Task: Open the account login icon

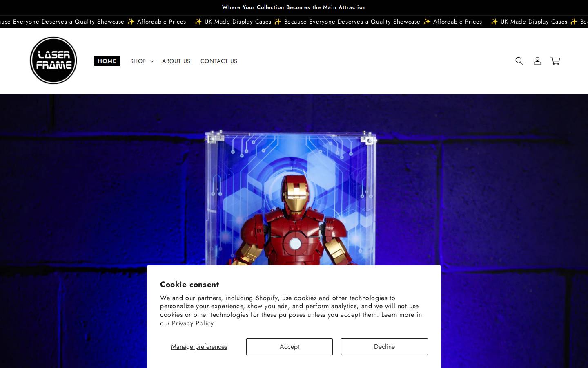Action: 537,61
